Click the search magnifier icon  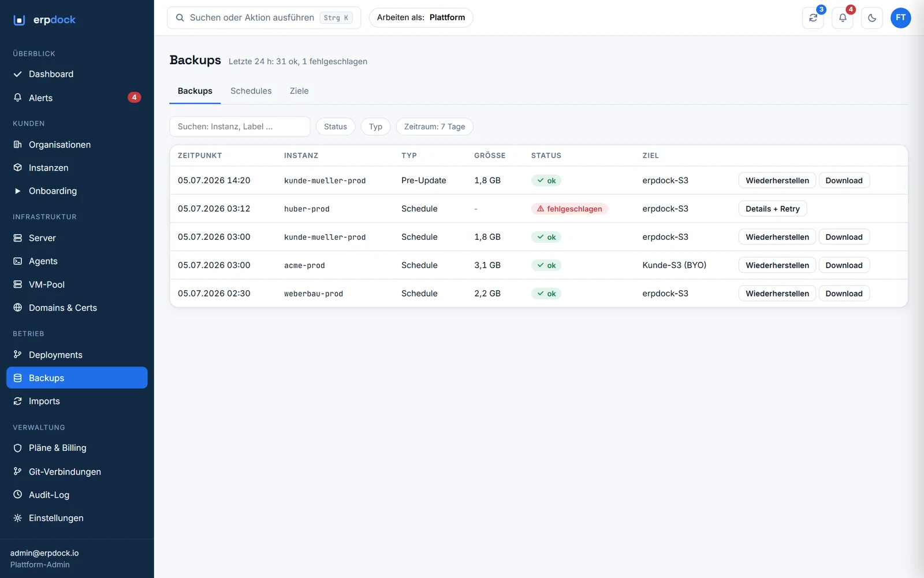coord(180,18)
